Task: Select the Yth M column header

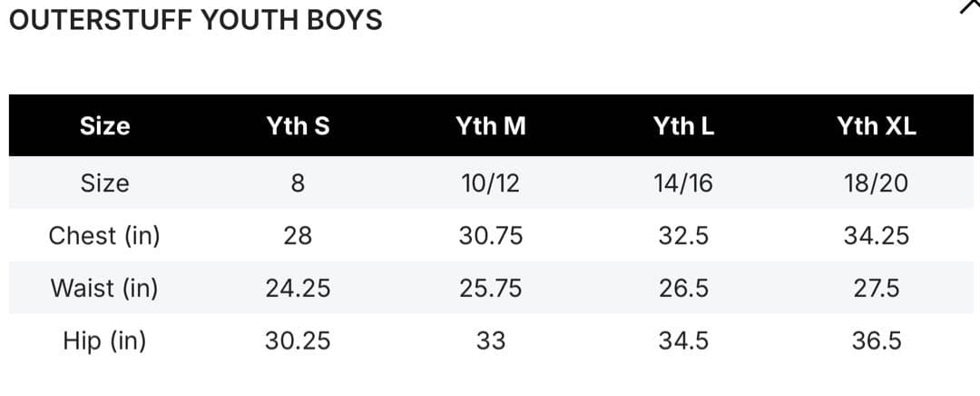Action: pos(491,126)
